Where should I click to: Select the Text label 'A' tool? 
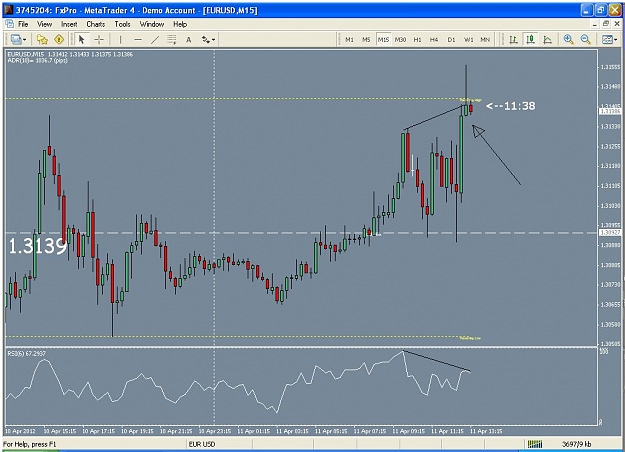point(189,39)
